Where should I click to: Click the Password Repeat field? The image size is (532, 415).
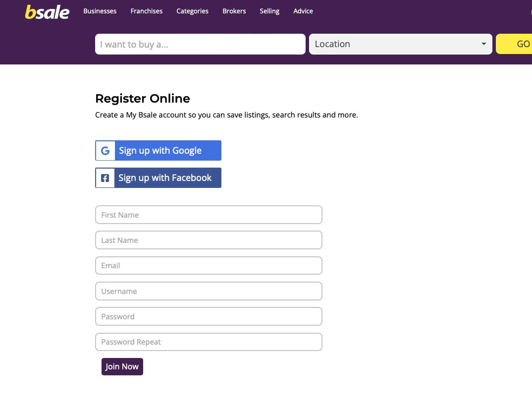[209, 342]
